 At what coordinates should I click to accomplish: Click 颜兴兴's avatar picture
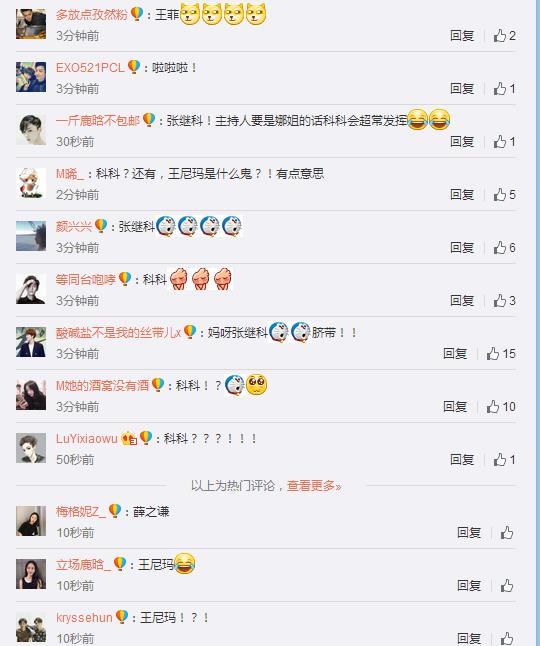[31, 236]
